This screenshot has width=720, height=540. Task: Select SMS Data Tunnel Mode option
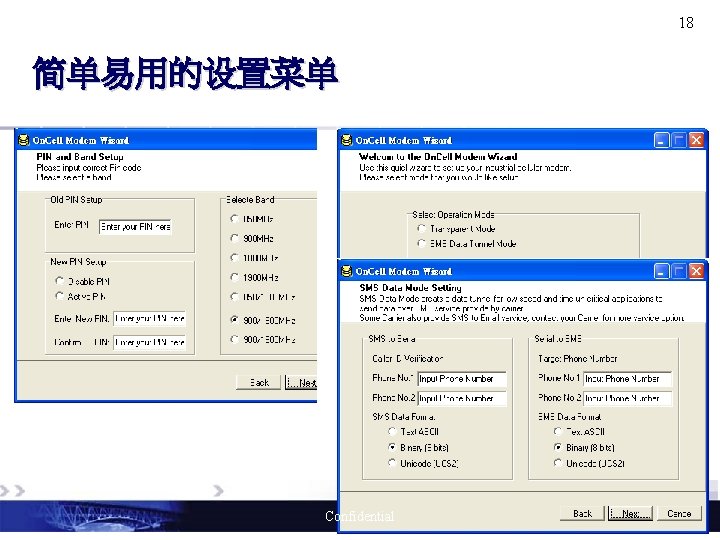[421, 243]
